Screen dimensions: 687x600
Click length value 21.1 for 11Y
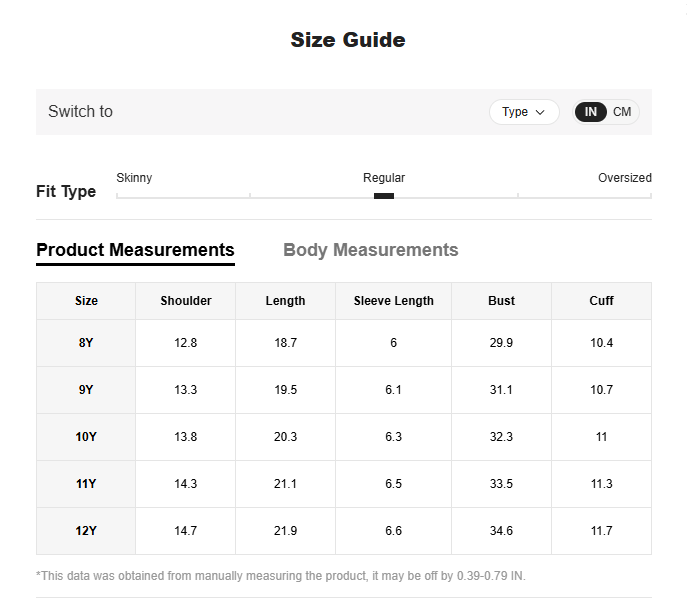(x=285, y=484)
